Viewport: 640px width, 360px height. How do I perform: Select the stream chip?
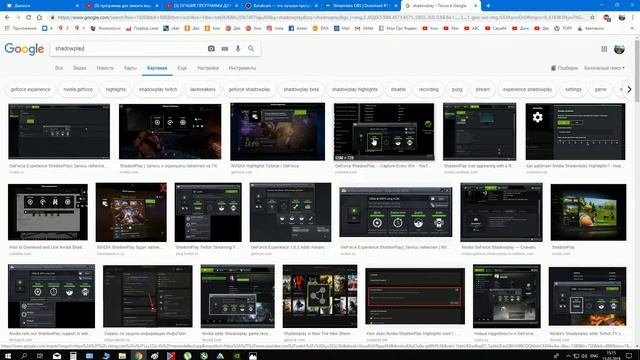coord(482,89)
